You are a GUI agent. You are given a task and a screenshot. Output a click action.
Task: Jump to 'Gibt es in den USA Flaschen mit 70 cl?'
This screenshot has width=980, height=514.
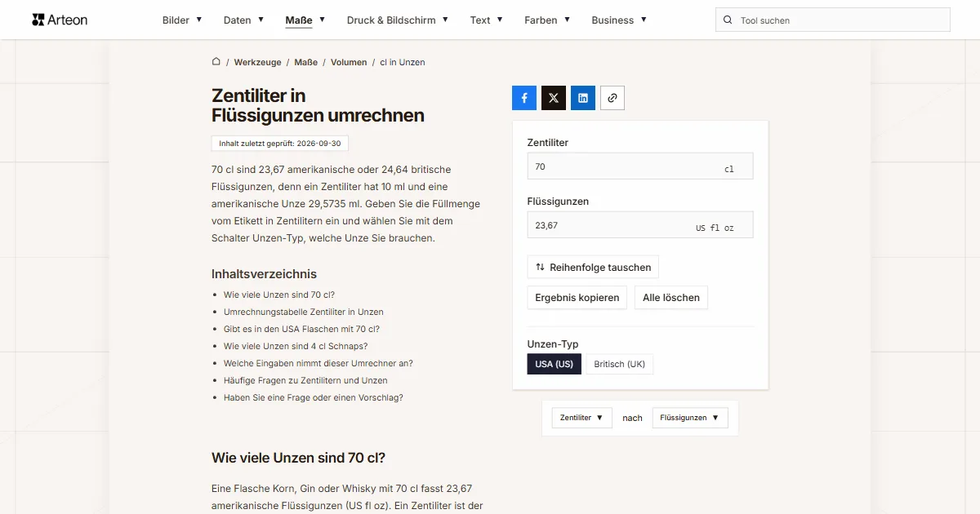(x=302, y=329)
